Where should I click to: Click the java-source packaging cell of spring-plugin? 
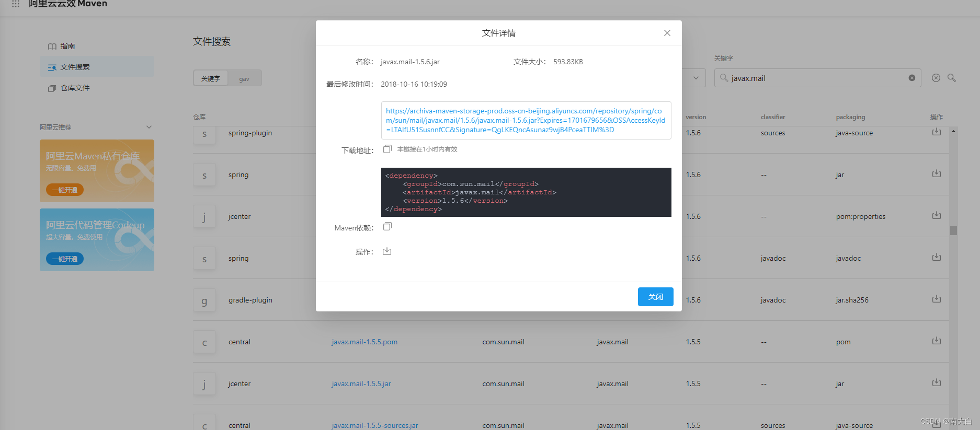854,133
